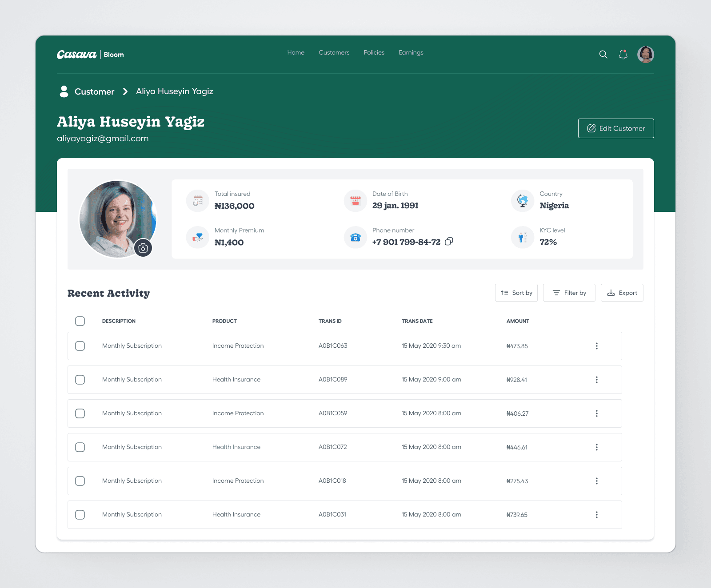This screenshot has width=711, height=588.
Task: Open row menu for transaction A0B1C072
Action: click(x=597, y=447)
